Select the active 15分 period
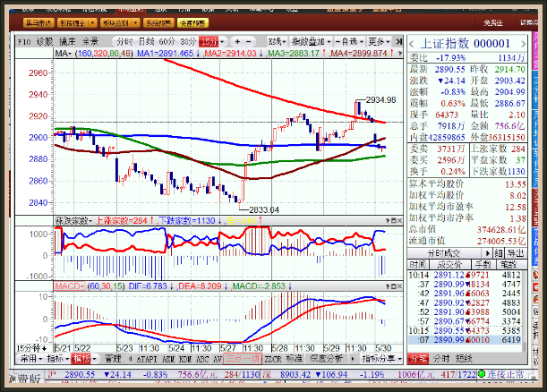The image size is (547, 392). 209,42
